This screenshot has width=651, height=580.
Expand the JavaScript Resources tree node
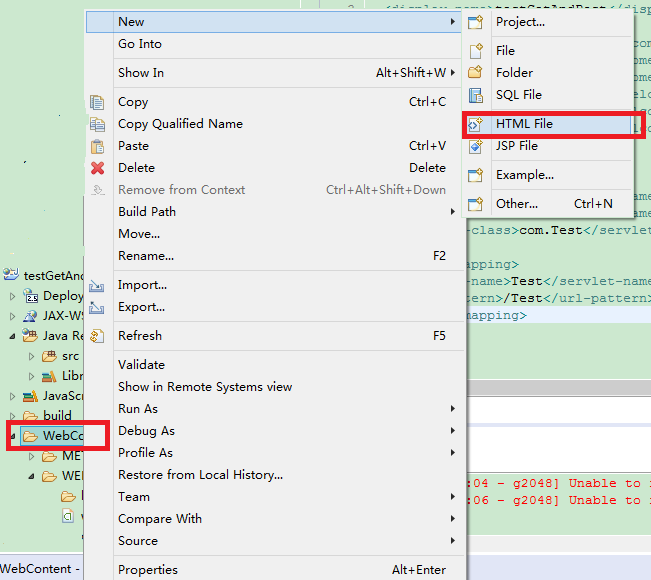(x=12, y=396)
